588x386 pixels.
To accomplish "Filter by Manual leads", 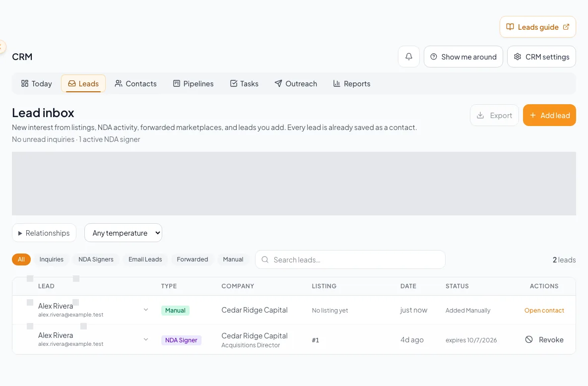I will point(233,259).
